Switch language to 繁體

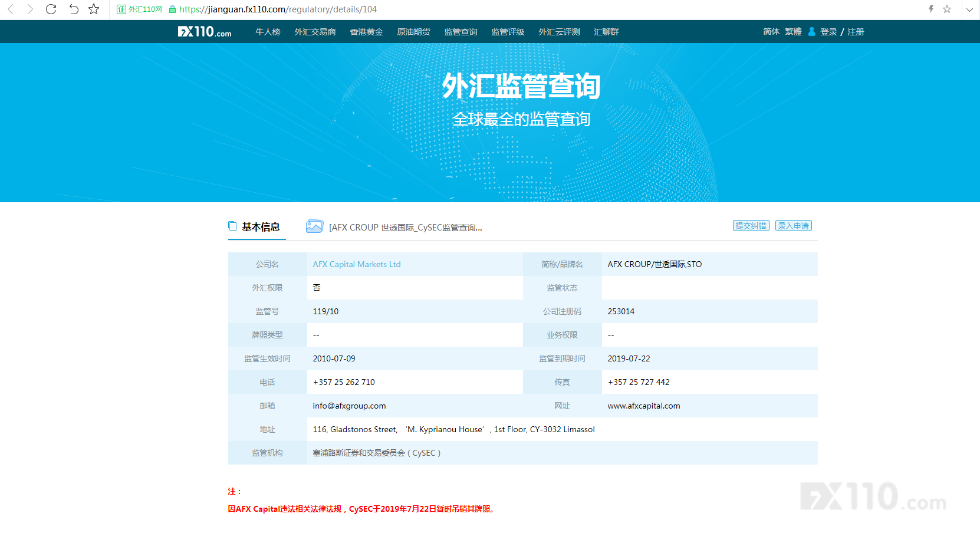point(793,31)
